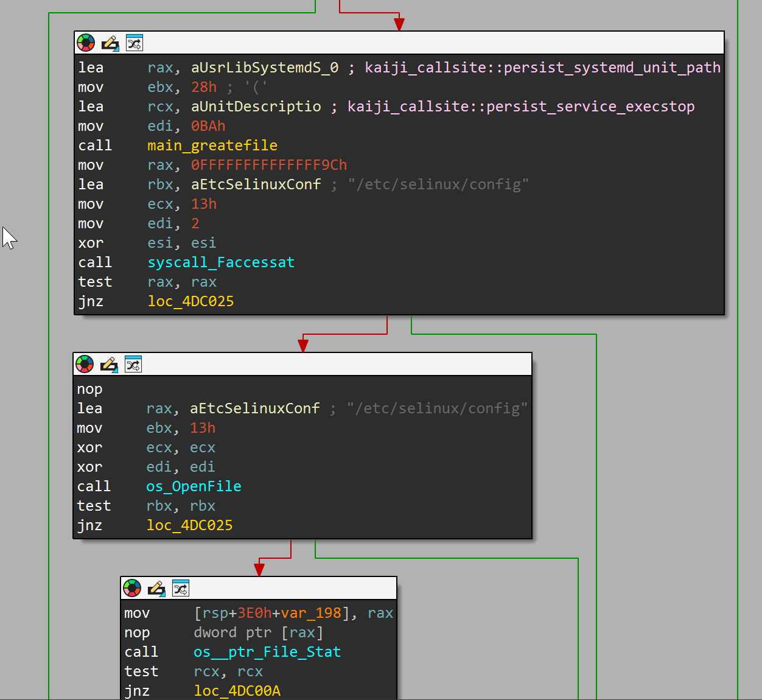Screen dimensions: 762x700
Task: Click the pencil edit icon on the middle block
Action: [109, 364]
